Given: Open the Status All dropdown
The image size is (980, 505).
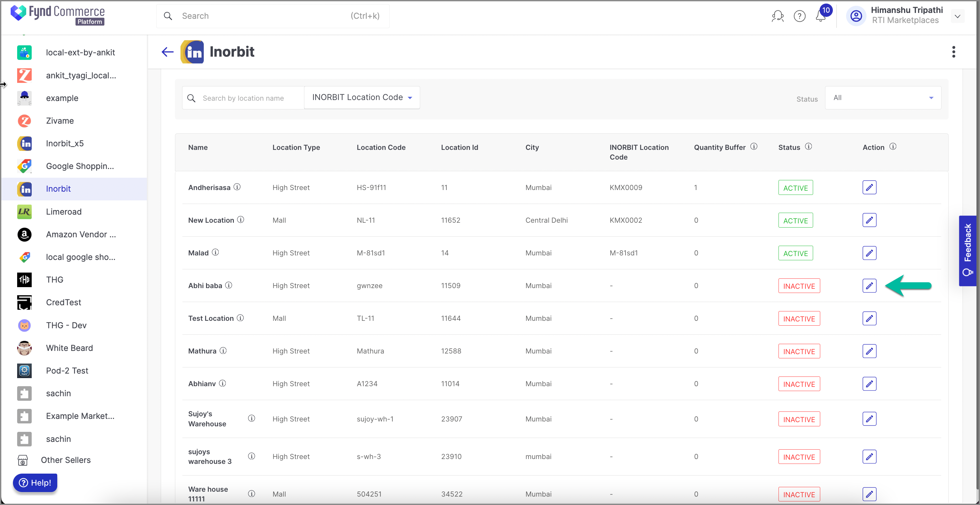Looking at the screenshot, I should tap(883, 98).
